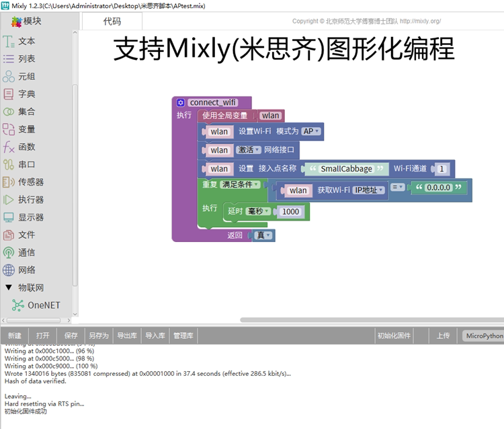
Task: Open the 串口 serial category icon
Action: tap(9, 165)
